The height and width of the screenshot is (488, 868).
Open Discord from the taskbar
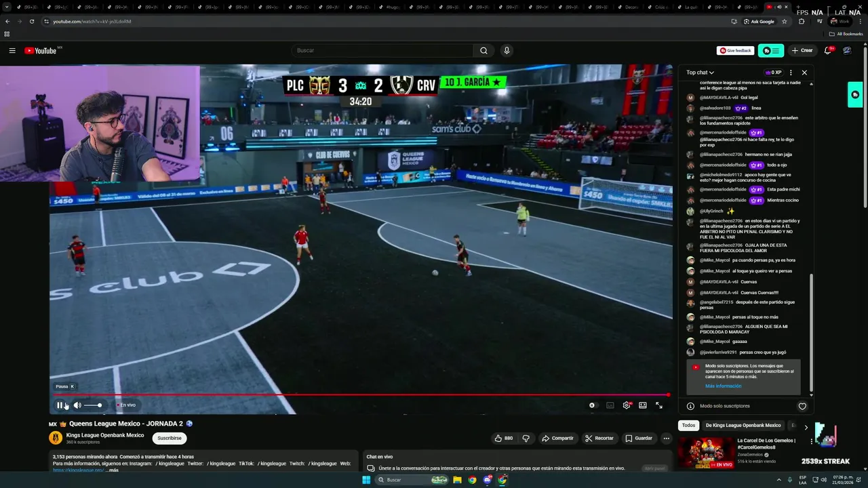pos(488,480)
